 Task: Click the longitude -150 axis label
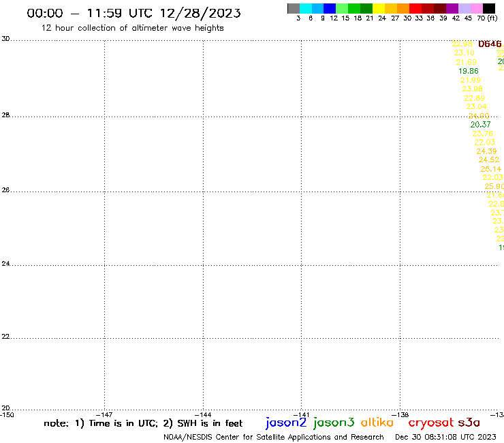click(7, 414)
